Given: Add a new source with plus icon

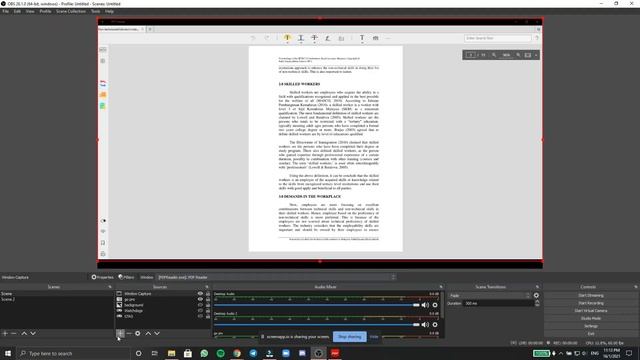Looking at the screenshot, I should pos(120,333).
